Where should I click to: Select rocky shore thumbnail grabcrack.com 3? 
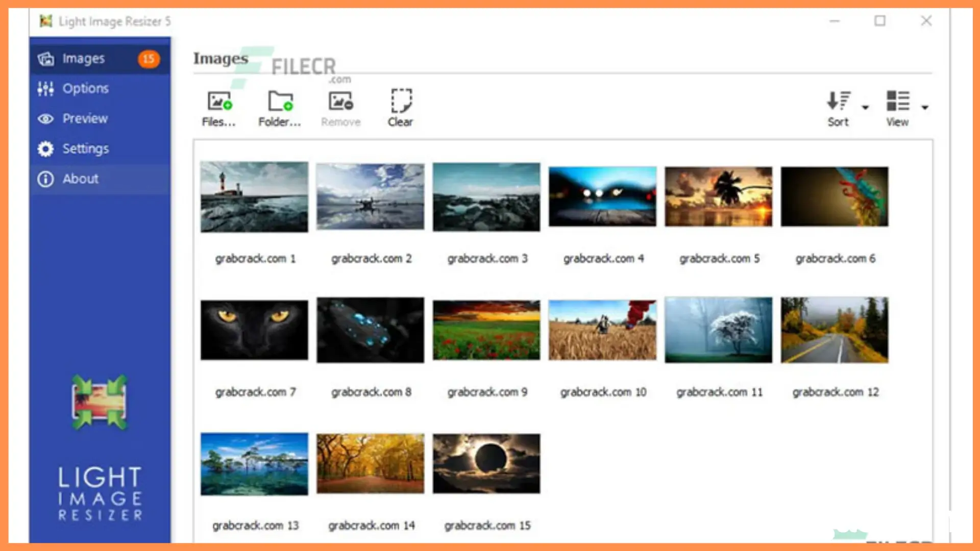(x=486, y=197)
